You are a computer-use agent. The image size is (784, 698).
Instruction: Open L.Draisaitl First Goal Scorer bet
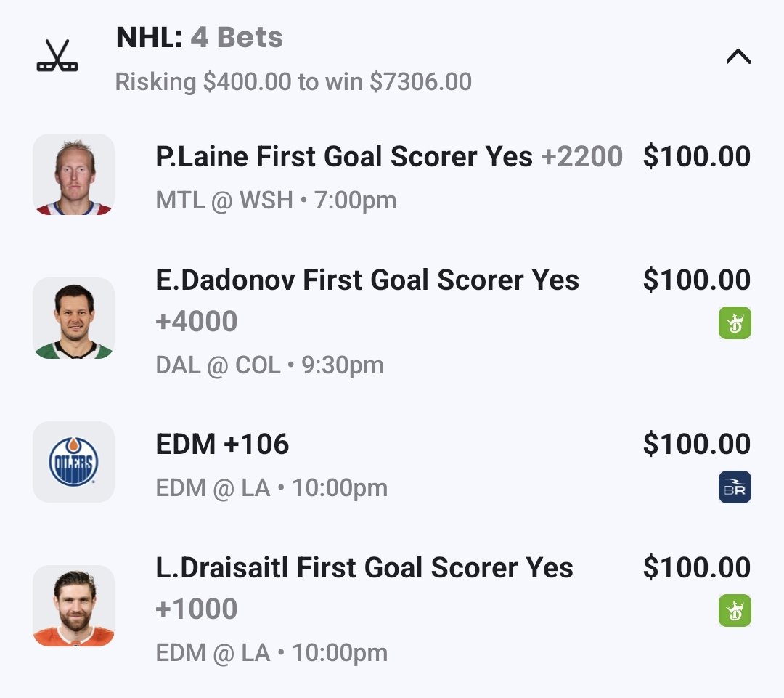click(x=364, y=568)
